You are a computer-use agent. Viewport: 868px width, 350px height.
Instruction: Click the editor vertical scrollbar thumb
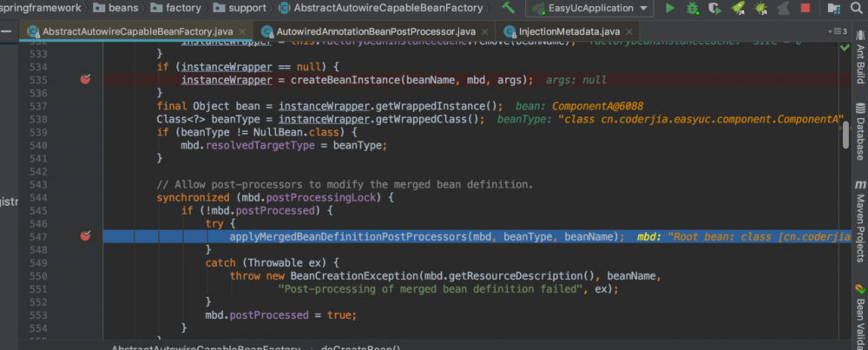(845, 136)
